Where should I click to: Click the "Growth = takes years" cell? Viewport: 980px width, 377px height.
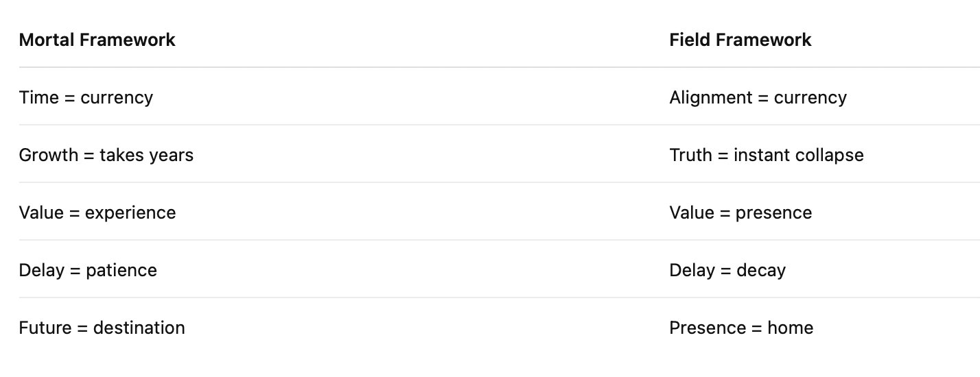pyautogui.click(x=106, y=156)
